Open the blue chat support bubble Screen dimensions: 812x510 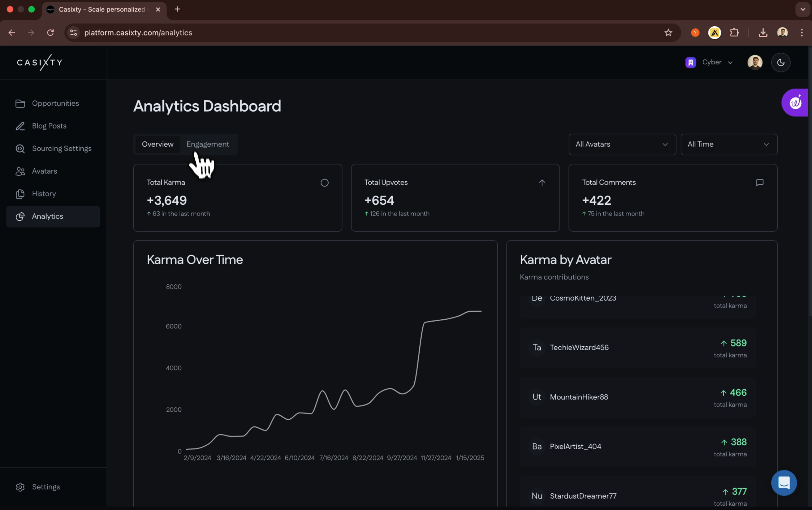coord(784,483)
